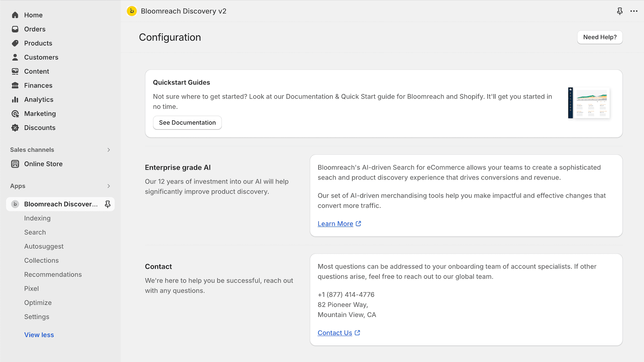644x362 pixels.
Task: Select the Analytics bar chart icon
Action: click(x=15, y=99)
